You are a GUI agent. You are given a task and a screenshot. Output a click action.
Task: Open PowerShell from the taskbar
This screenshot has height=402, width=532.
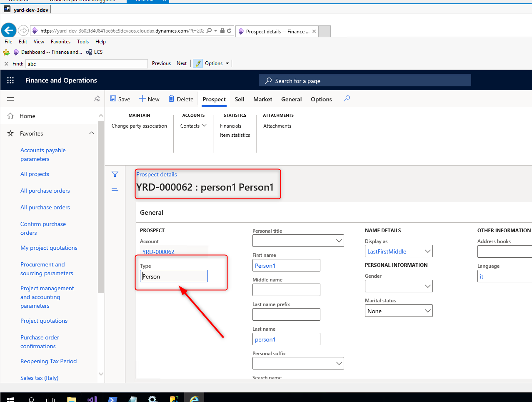tap(112, 399)
